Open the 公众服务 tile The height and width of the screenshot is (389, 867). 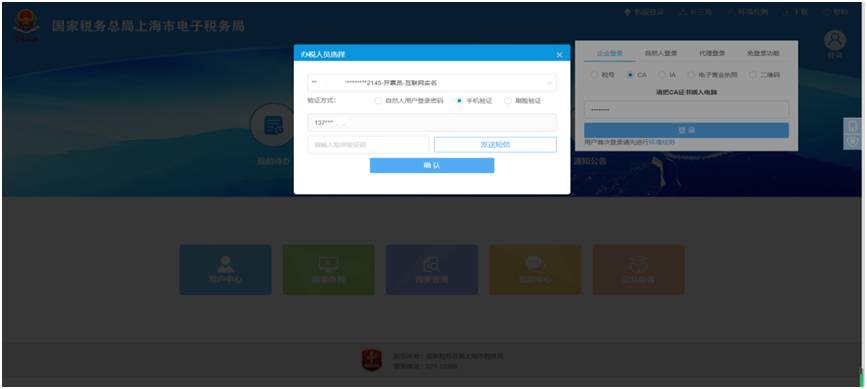(x=638, y=270)
